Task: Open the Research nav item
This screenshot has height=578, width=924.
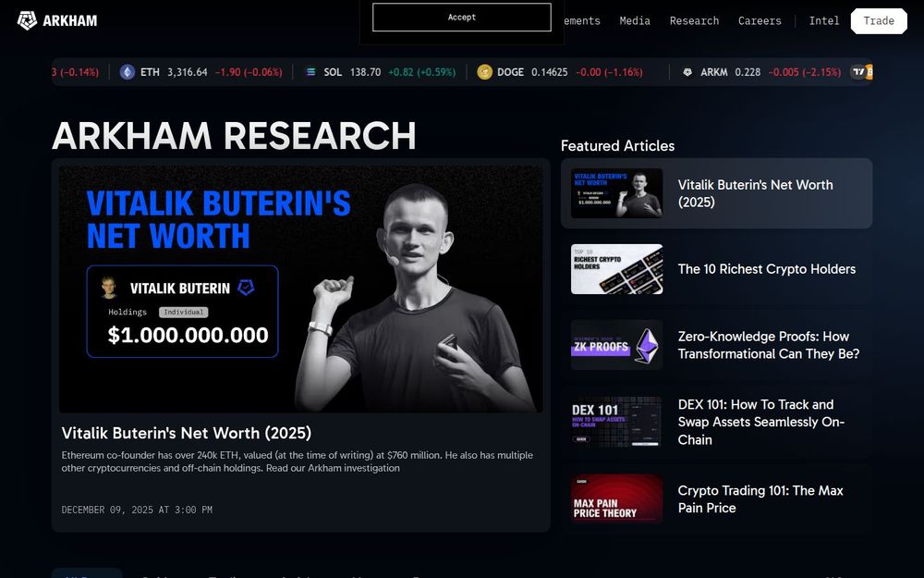Action: point(694,20)
